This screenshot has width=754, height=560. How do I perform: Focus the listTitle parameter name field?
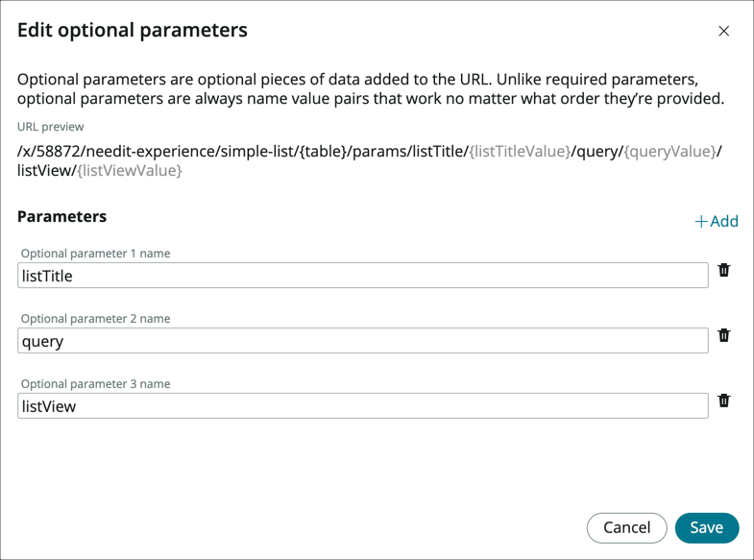click(363, 276)
